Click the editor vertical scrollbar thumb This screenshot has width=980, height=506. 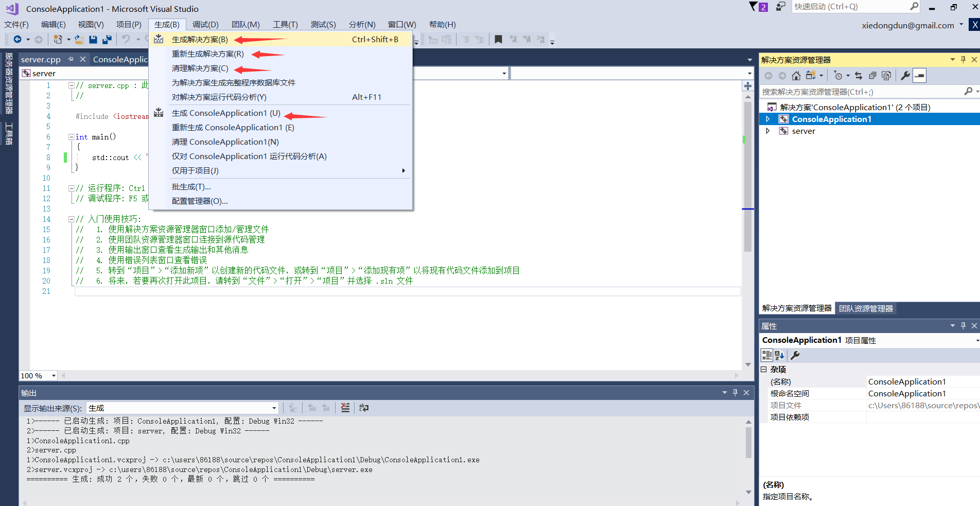point(748,177)
